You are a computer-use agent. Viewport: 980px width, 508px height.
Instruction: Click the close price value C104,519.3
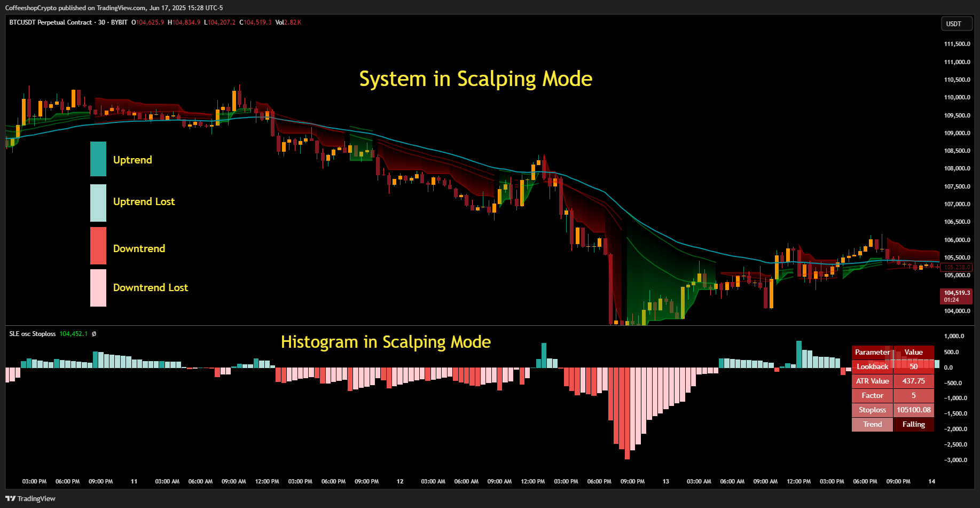pyautogui.click(x=255, y=22)
